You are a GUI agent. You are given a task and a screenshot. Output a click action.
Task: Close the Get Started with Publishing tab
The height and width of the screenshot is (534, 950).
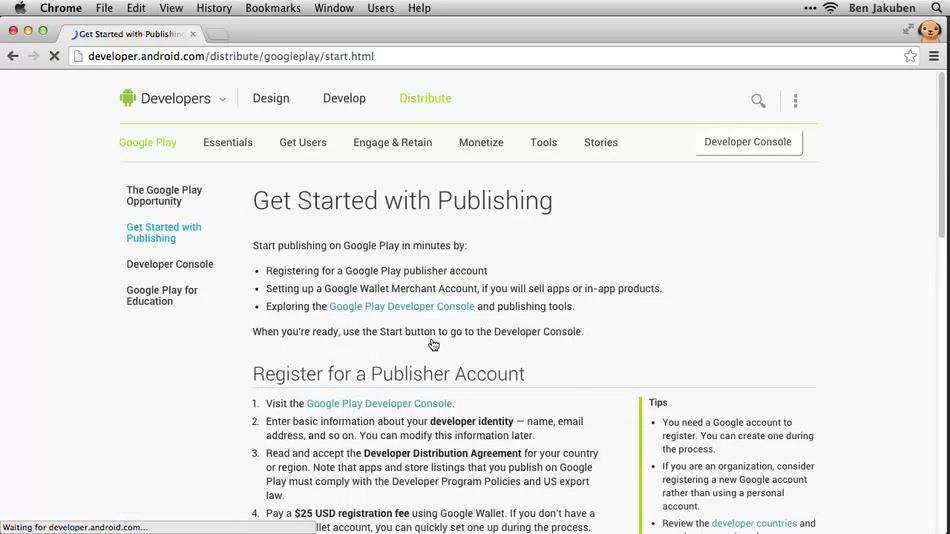(x=193, y=34)
